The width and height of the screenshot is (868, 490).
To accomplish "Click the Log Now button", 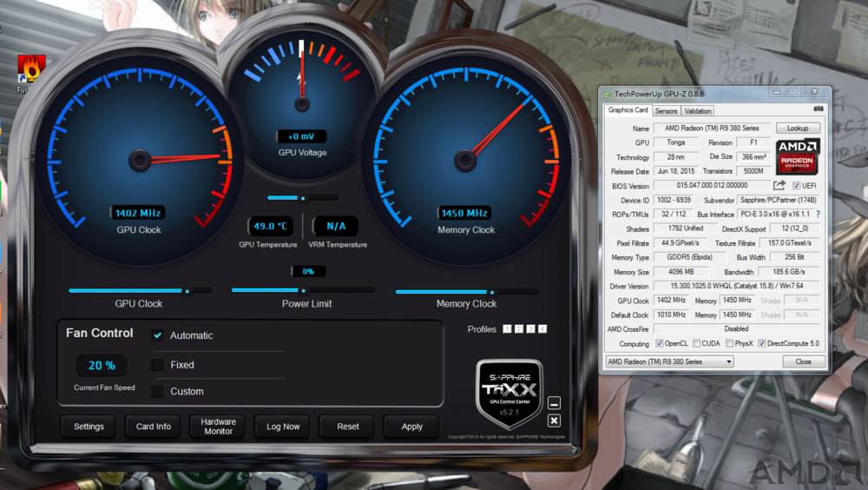I will 283,427.
